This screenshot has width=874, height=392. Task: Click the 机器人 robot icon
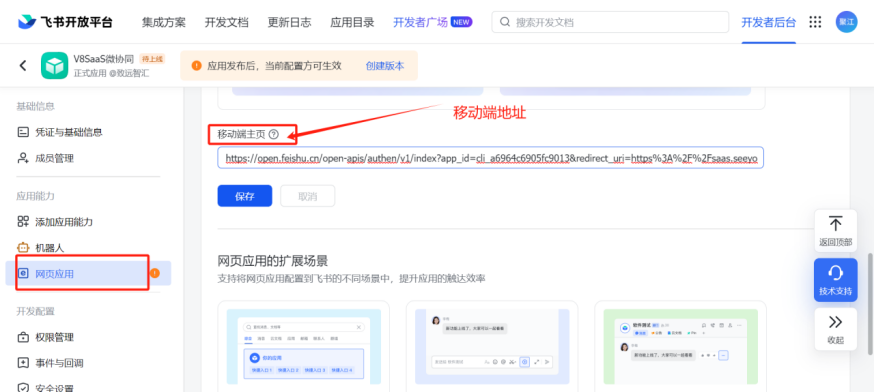click(23, 248)
